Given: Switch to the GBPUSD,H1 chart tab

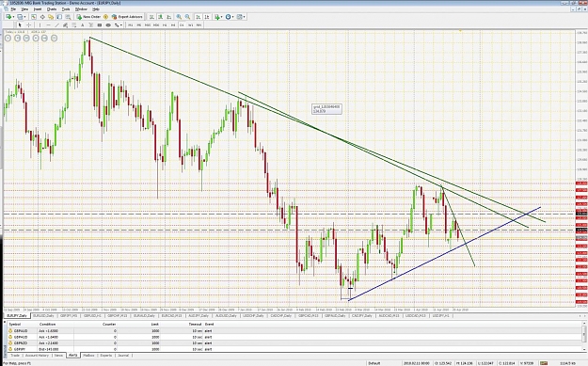Looking at the screenshot, I should tap(93, 316).
